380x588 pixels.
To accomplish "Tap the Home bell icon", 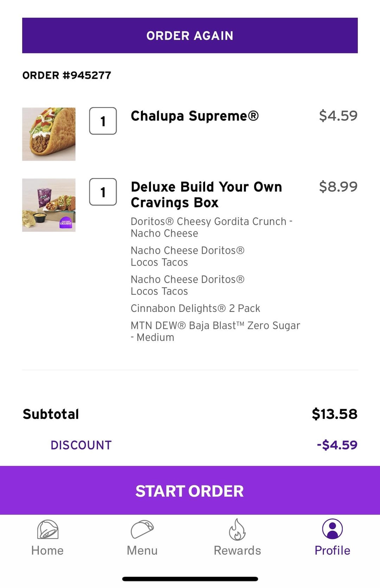I will click(47, 529).
